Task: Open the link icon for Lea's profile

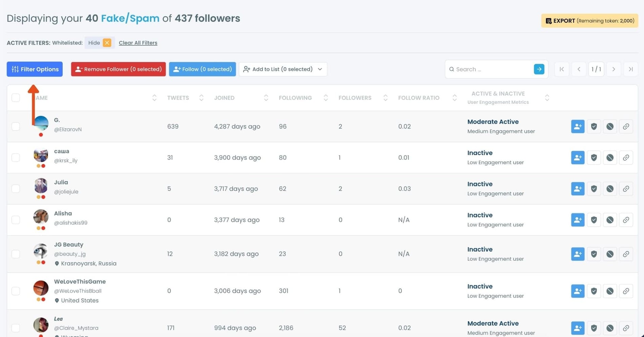Action: [626, 328]
